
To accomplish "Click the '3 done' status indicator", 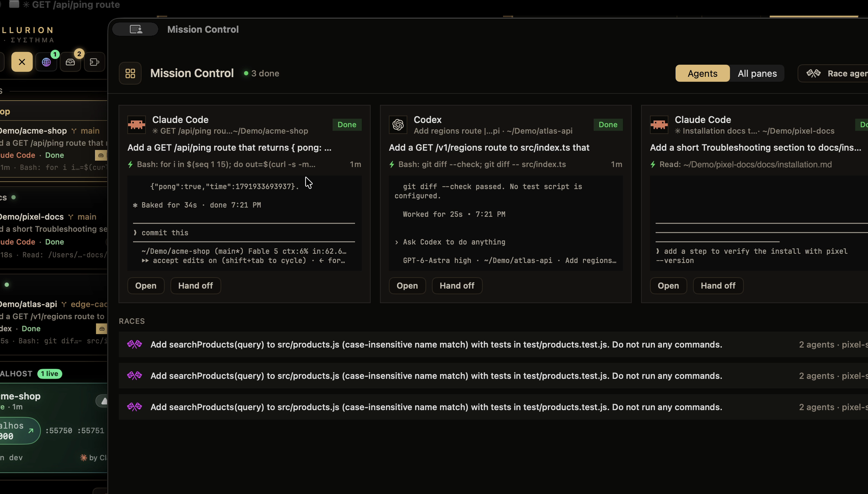I will pos(262,73).
